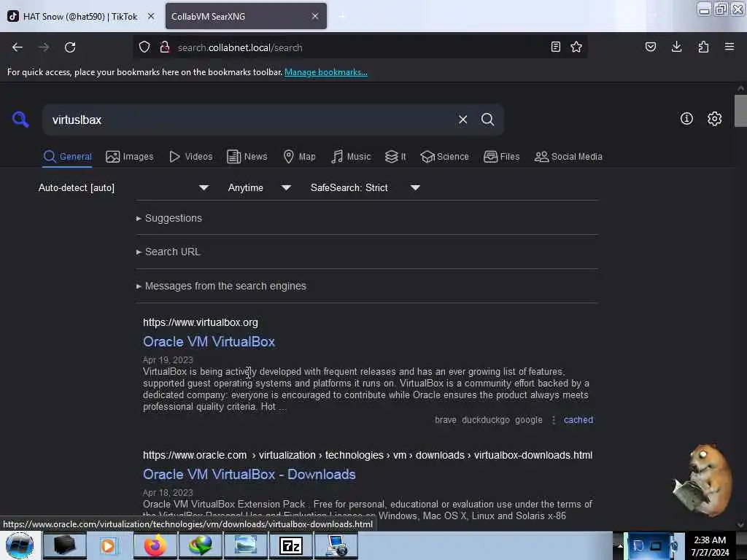Click the forward navigation arrow
747x560 pixels.
pyautogui.click(x=43, y=47)
